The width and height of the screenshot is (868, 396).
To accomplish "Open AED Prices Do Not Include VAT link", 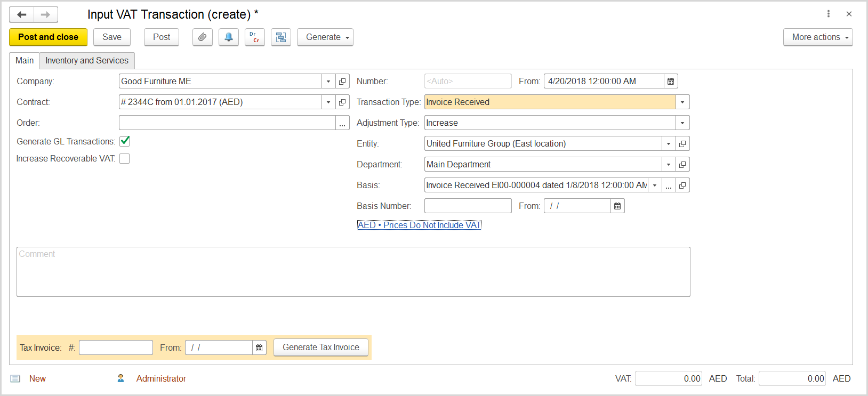I will point(419,225).
